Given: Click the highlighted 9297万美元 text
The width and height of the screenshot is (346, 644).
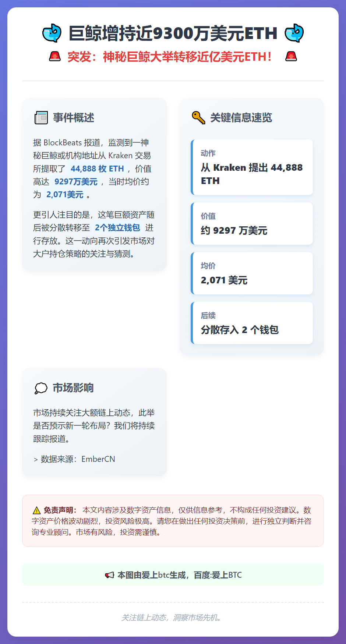Looking at the screenshot, I should pyautogui.click(x=76, y=181).
